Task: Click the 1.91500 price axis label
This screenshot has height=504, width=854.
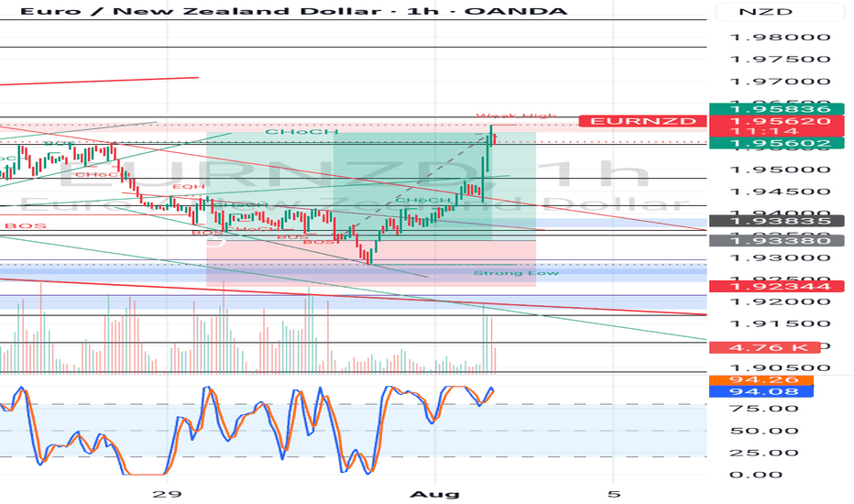Action: point(780,323)
